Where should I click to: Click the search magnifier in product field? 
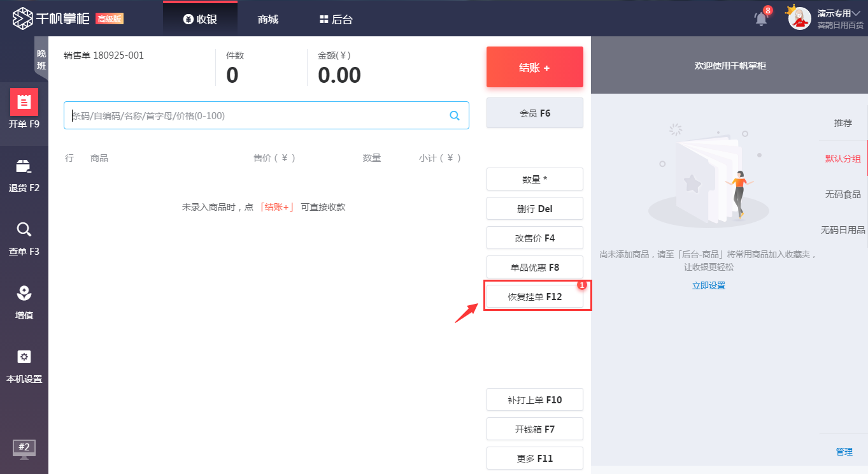tap(455, 116)
